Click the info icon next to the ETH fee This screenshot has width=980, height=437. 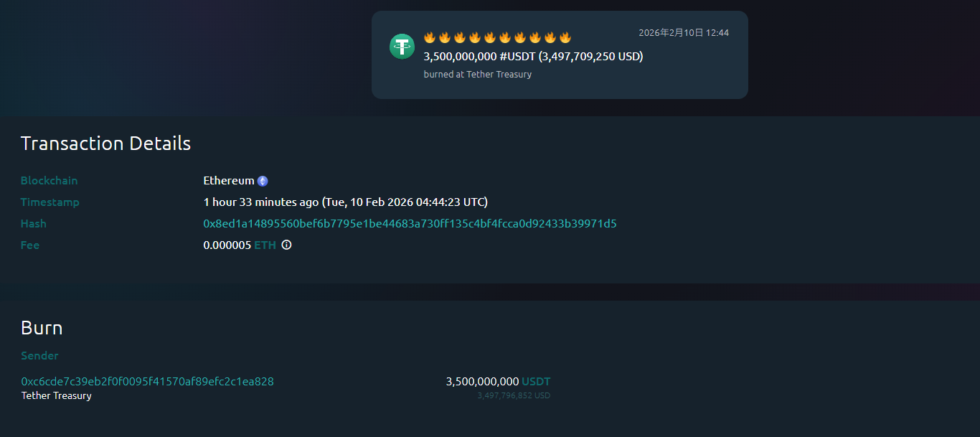(x=286, y=245)
